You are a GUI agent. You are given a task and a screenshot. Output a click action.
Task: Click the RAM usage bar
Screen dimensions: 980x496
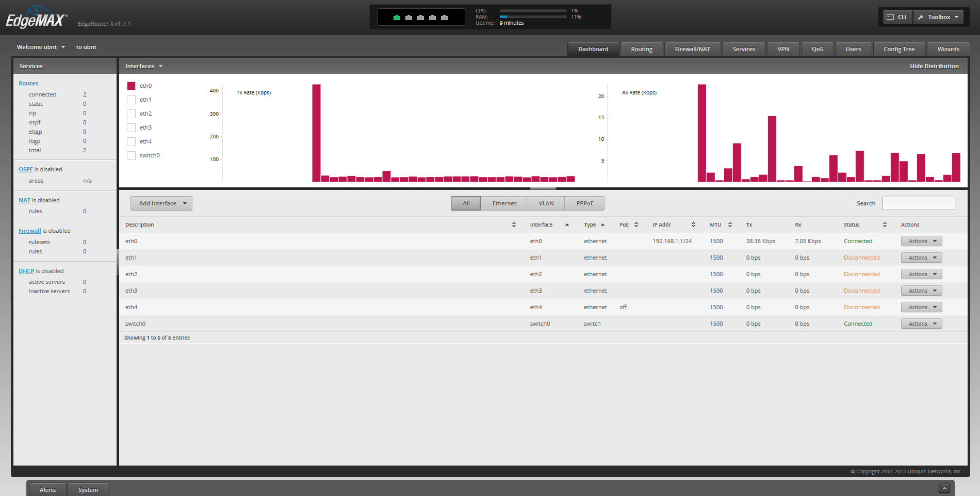pos(533,17)
